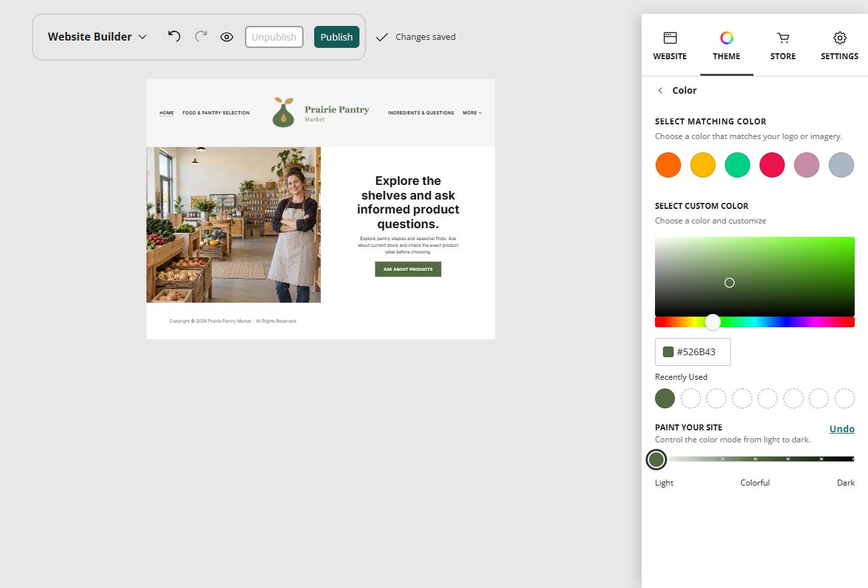Click the shopkeeper photo in the preview
868x588 pixels.
(x=234, y=225)
